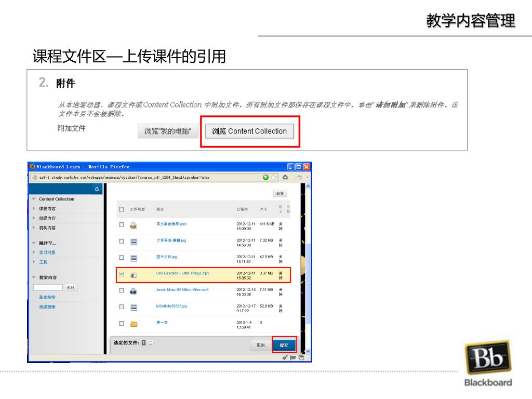Click the pptx file type icon
This screenshot has width=532, height=399.
pos(134,225)
